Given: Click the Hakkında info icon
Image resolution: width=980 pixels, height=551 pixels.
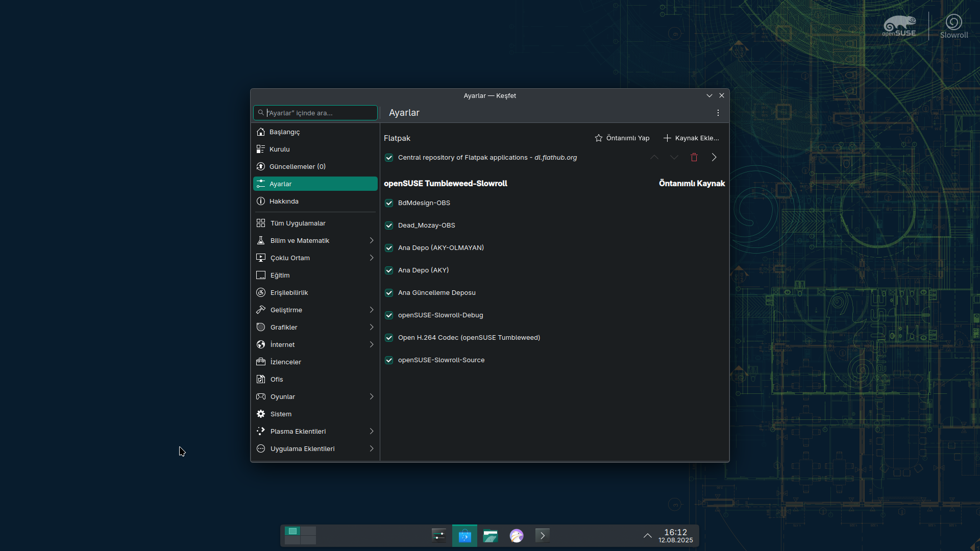Looking at the screenshot, I should point(261,201).
